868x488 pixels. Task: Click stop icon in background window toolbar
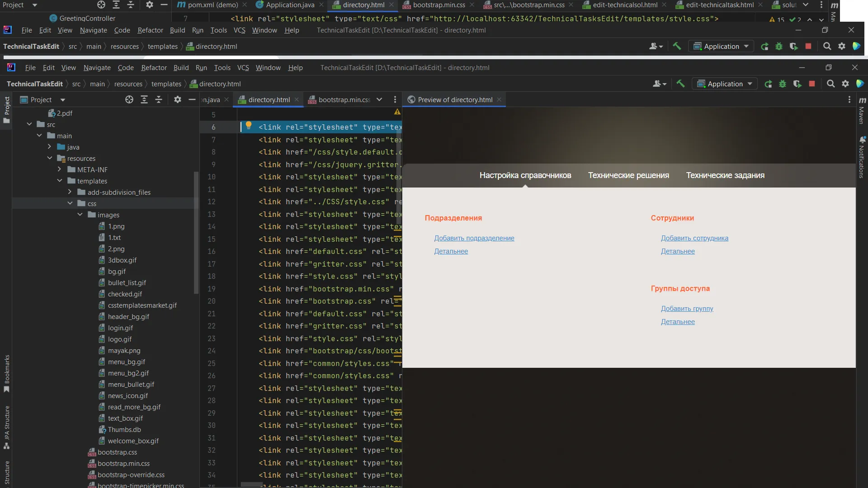[808, 46]
